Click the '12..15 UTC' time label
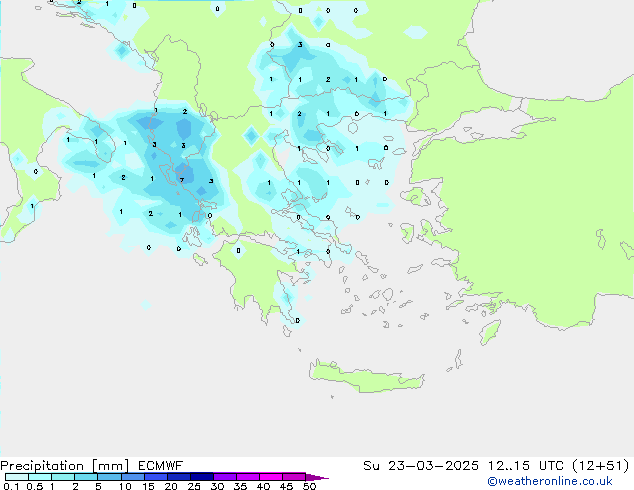 click(x=526, y=466)
